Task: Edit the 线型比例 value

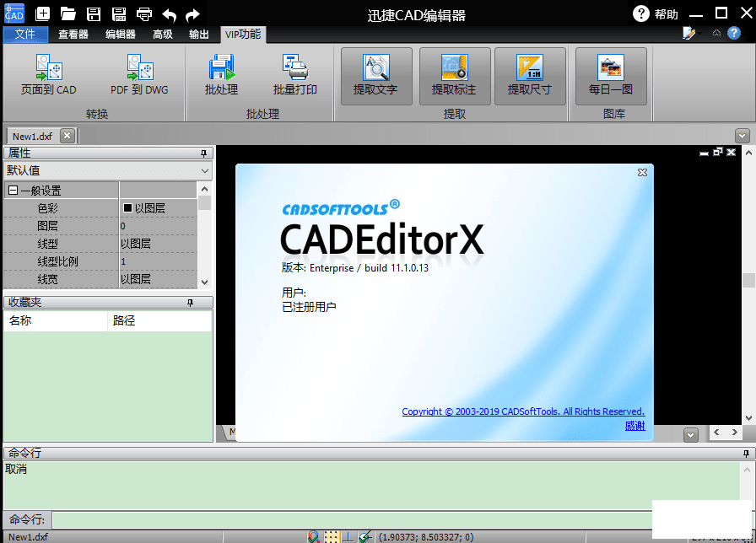Action: click(158, 261)
